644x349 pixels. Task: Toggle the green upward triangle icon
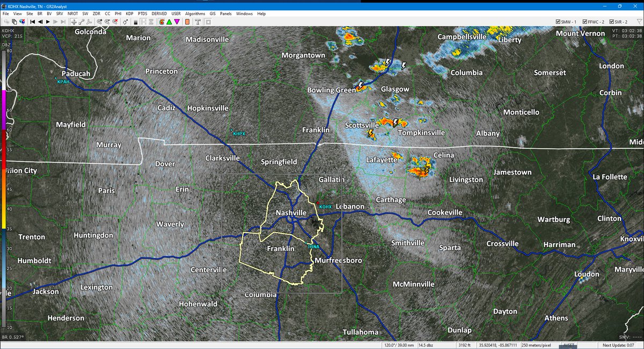169,21
